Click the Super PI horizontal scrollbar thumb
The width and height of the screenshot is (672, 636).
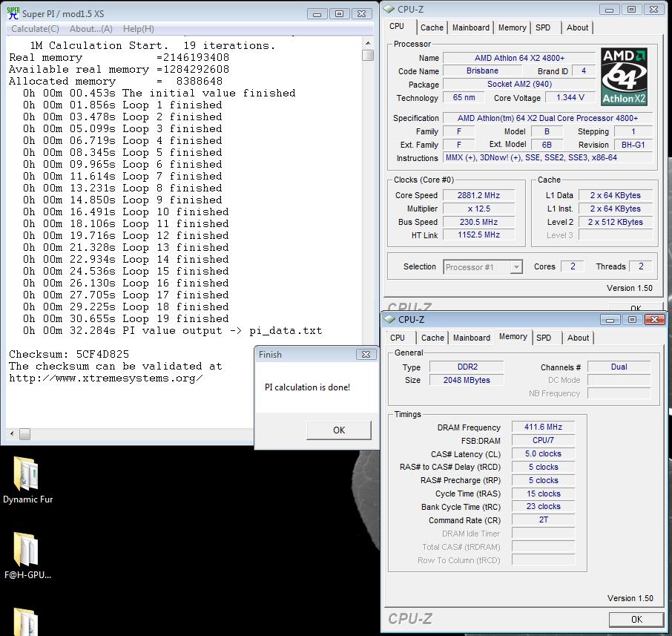click(25, 434)
